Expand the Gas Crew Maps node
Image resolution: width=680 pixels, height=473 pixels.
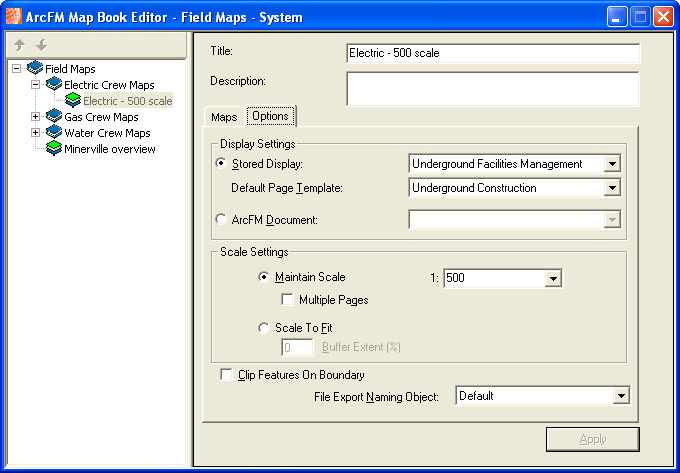(x=36, y=117)
